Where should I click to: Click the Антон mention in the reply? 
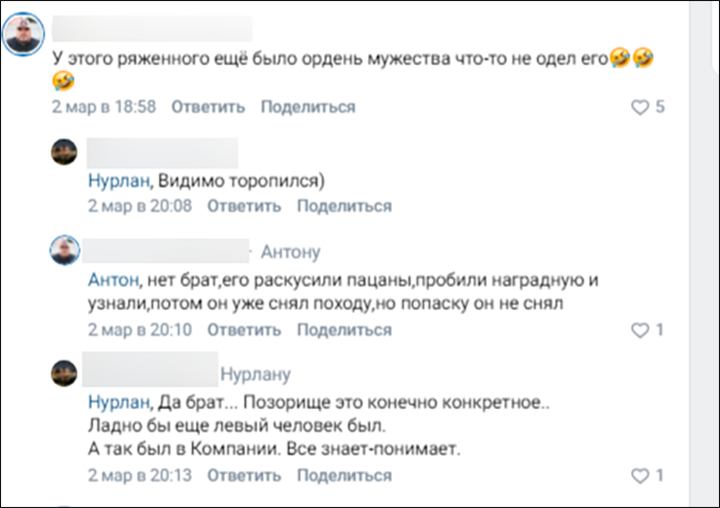tap(114, 279)
